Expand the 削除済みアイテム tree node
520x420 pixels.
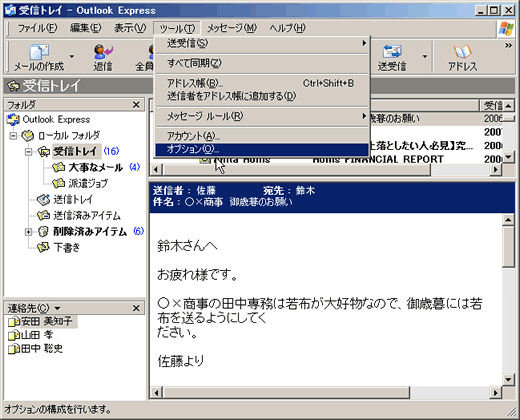(29, 232)
